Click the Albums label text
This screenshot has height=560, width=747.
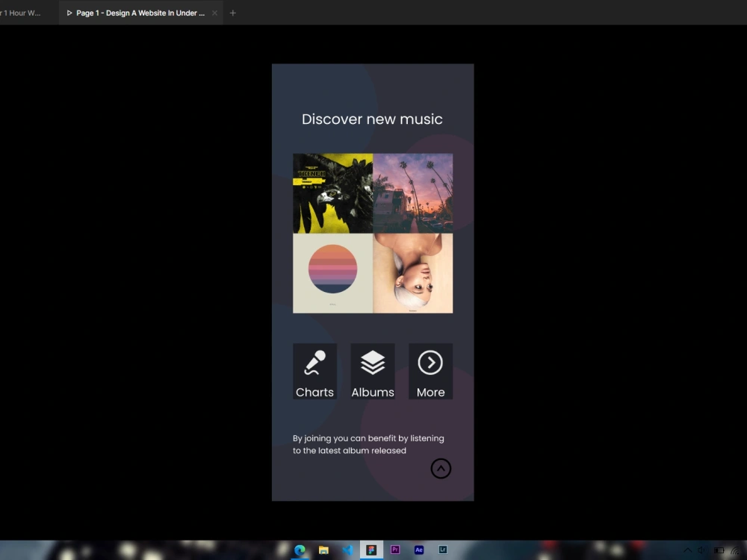[x=373, y=392]
